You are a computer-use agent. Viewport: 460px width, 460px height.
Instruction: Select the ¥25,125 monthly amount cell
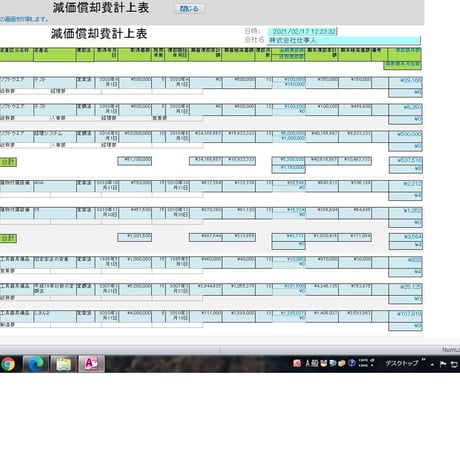(x=405, y=289)
